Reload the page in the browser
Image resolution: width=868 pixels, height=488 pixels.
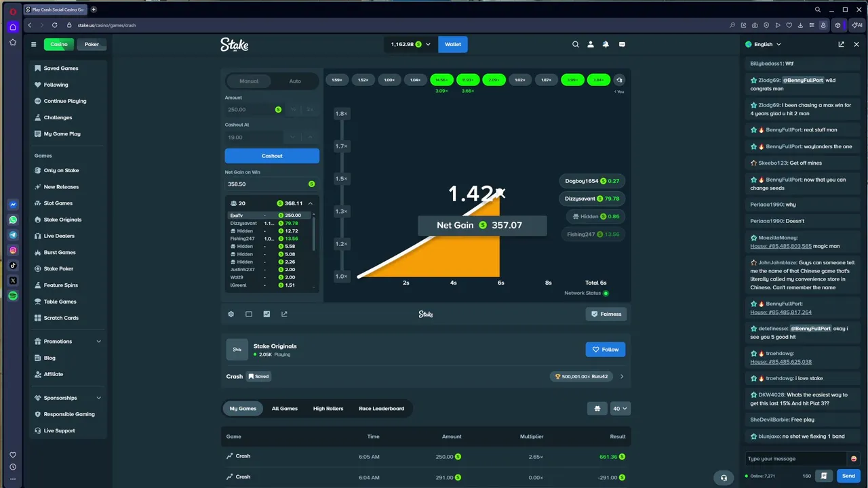pos(54,25)
